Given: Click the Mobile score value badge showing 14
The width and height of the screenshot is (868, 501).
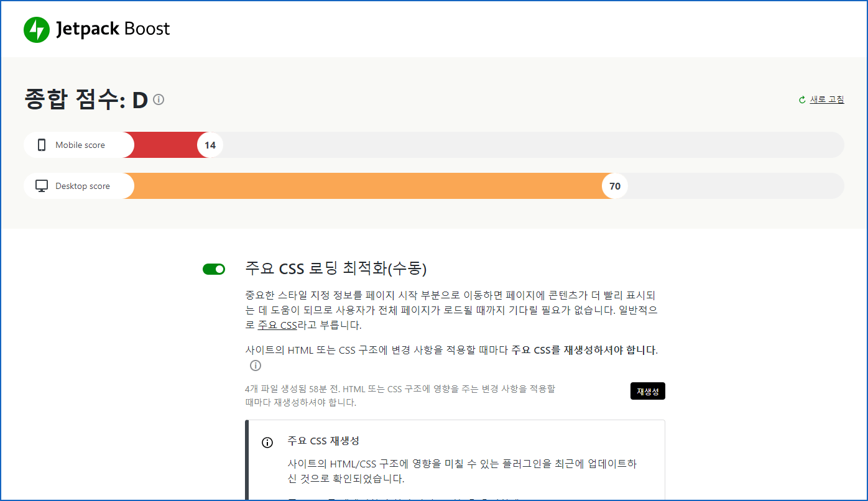Looking at the screenshot, I should tap(210, 144).
